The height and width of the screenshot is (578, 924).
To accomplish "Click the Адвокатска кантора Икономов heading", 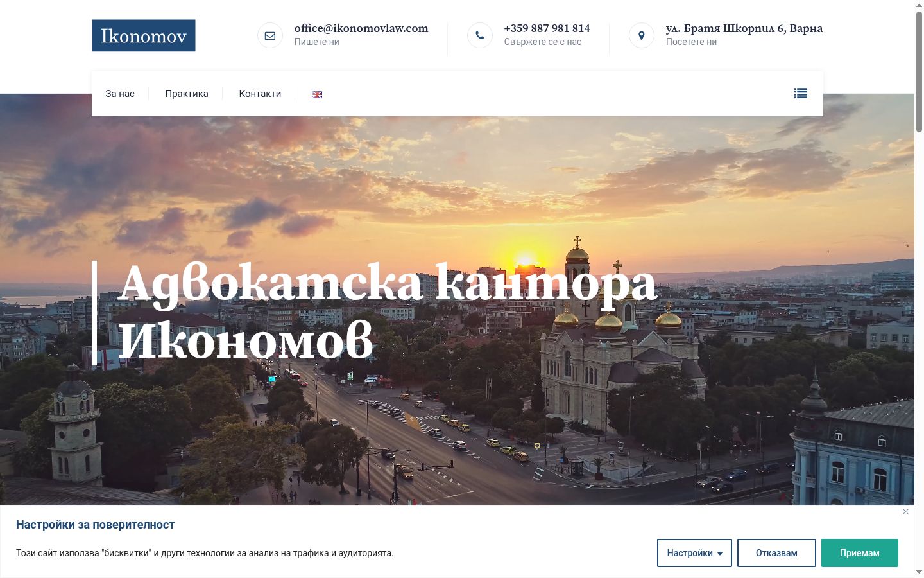I will [388, 311].
